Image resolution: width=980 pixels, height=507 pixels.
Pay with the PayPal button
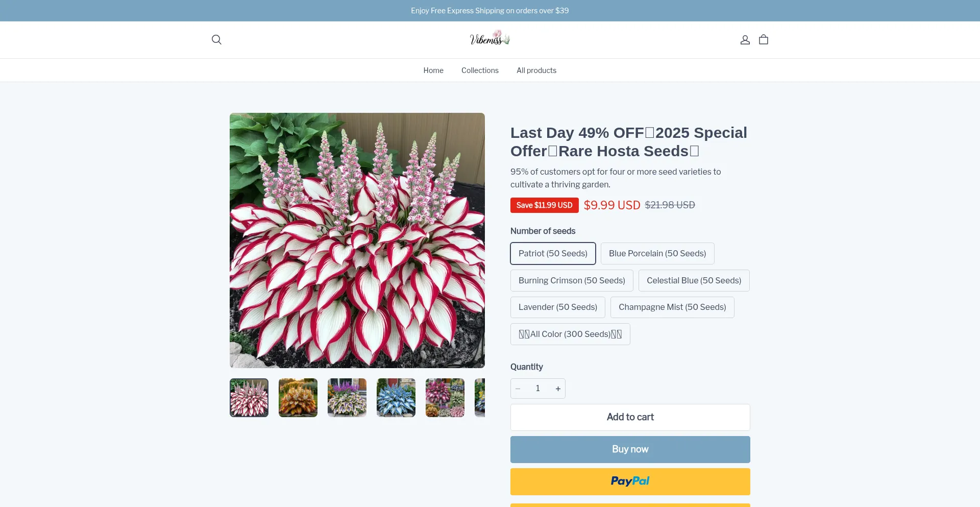(630, 481)
